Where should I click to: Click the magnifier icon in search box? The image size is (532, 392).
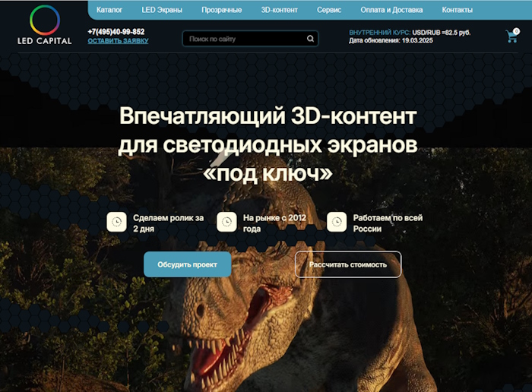click(310, 38)
